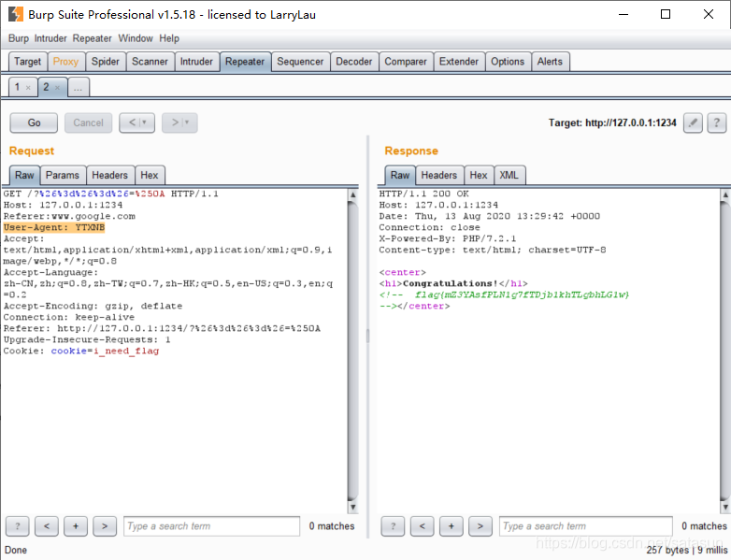Screen dimensions: 731x560
Task: Click request pane scroll-up arrow
Action: tap(353, 194)
